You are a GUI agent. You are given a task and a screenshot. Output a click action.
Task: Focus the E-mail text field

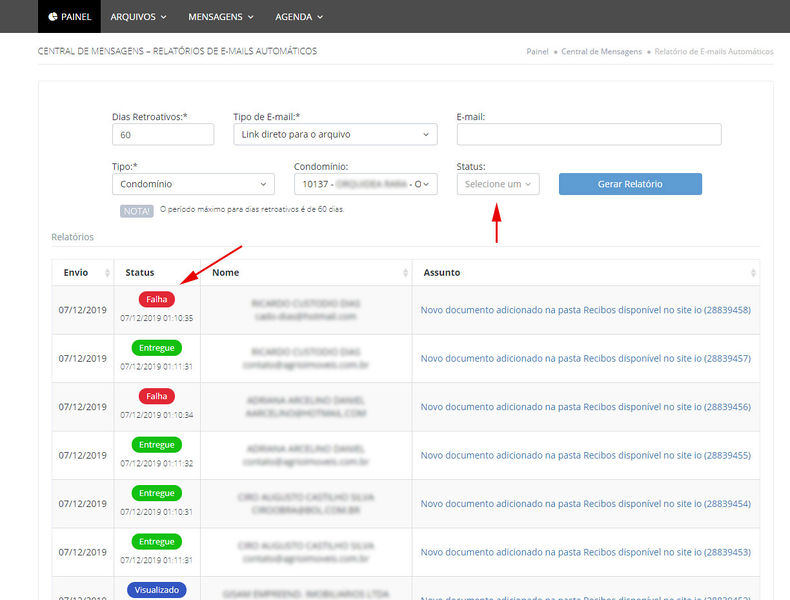point(589,134)
